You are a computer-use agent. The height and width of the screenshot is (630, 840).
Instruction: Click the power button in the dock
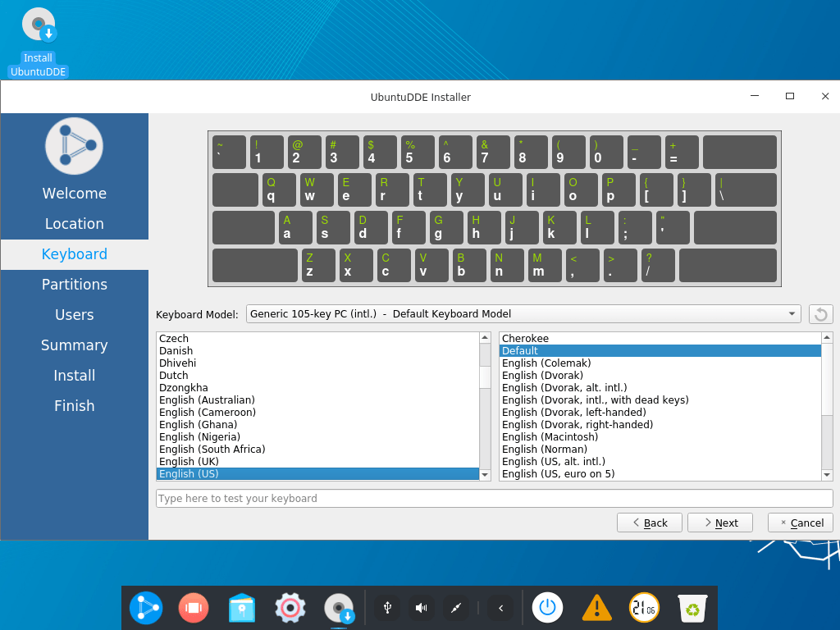click(547, 608)
